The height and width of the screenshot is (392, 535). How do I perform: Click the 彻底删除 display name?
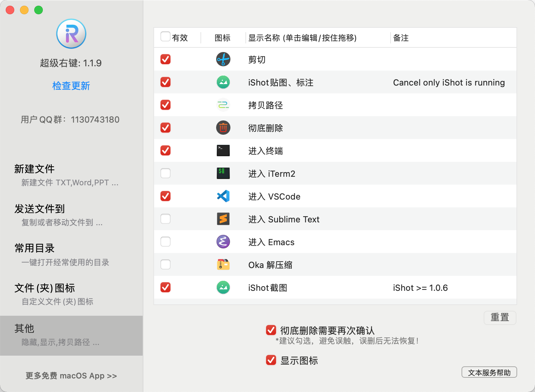[265, 128]
